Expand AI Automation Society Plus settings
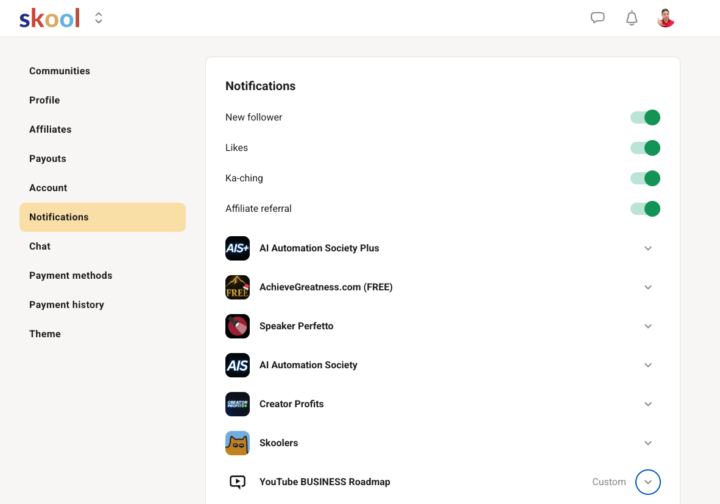The height and width of the screenshot is (504, 720). tap(648, 248)
